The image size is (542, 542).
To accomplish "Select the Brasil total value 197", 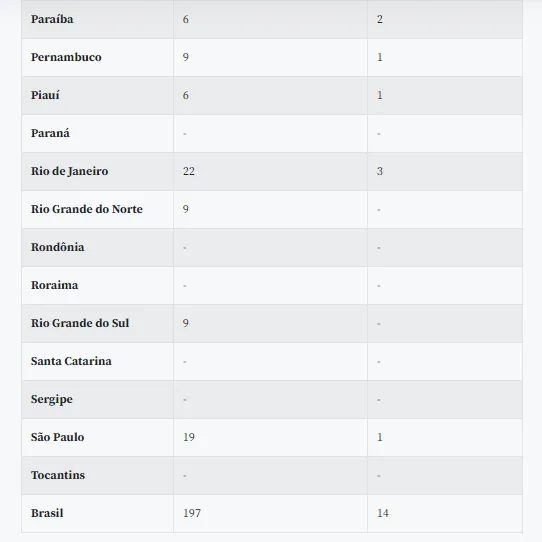I will click(x=192, y=514).
